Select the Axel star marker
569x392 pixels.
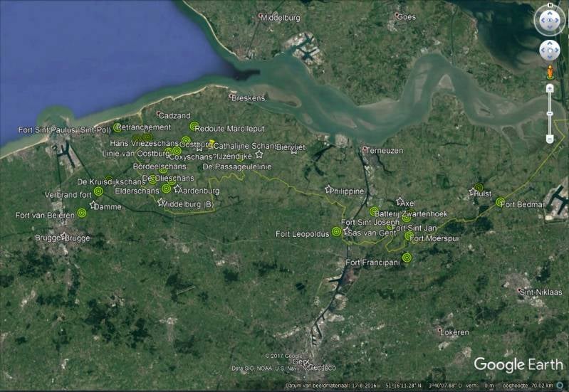pyautogui.click(x=400, y=201)
